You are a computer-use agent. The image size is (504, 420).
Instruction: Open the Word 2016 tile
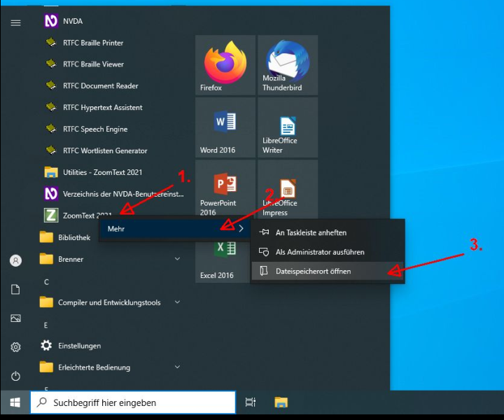pos(225,127)
